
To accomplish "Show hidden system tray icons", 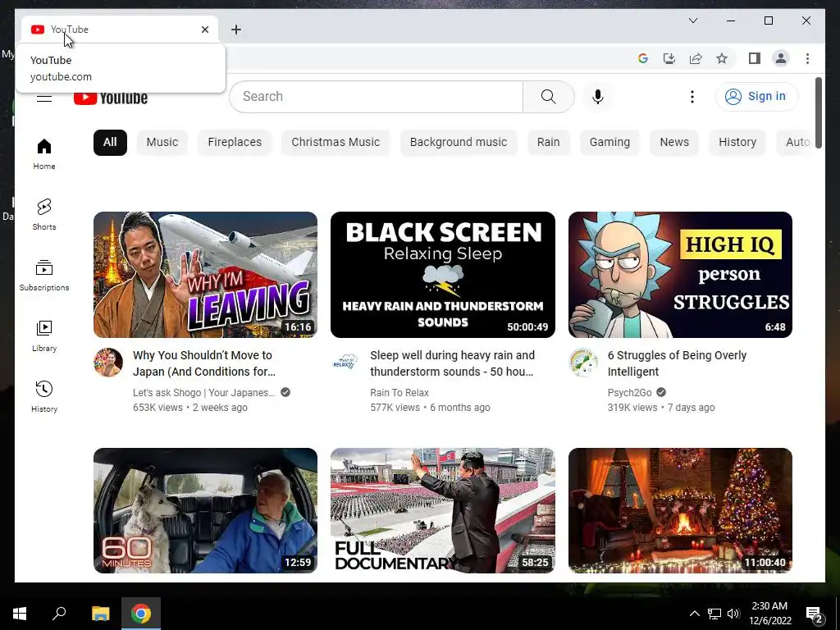I will click(x=694, y=614).
